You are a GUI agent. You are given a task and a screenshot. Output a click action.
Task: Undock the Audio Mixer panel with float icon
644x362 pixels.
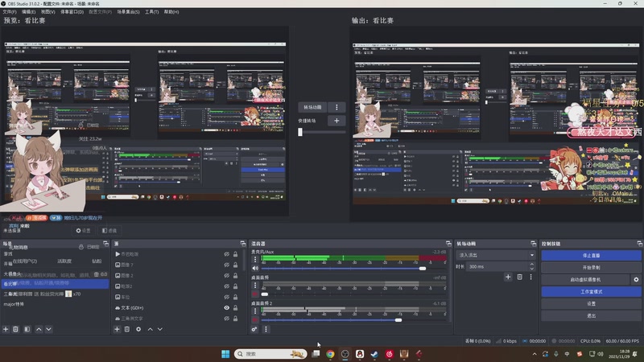tap(448, 244)
